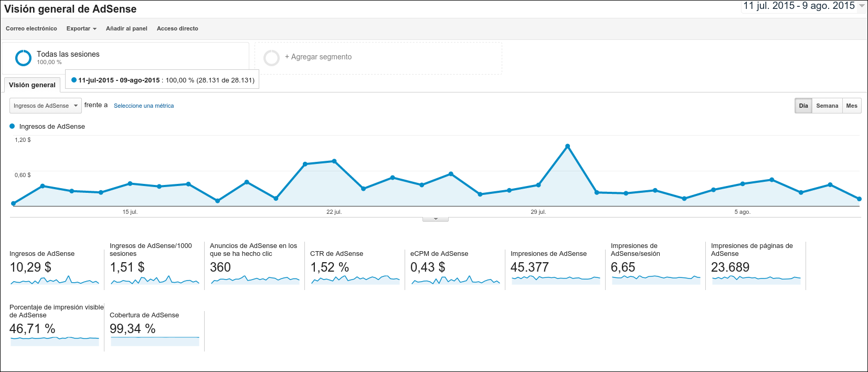
Task: Click Añadir al panel
Action: (126, 28)
